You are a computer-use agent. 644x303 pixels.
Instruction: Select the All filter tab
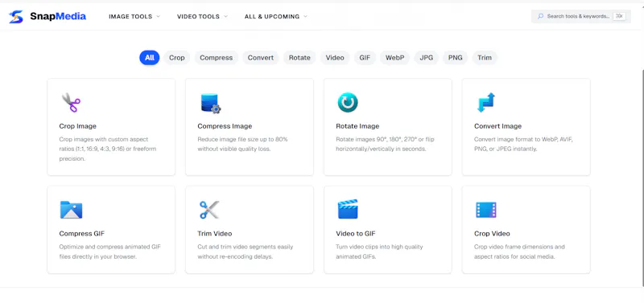tap(150, 58)
